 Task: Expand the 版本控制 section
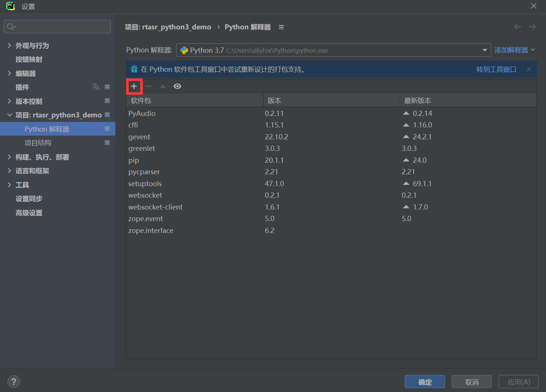(x=9, y=101)
